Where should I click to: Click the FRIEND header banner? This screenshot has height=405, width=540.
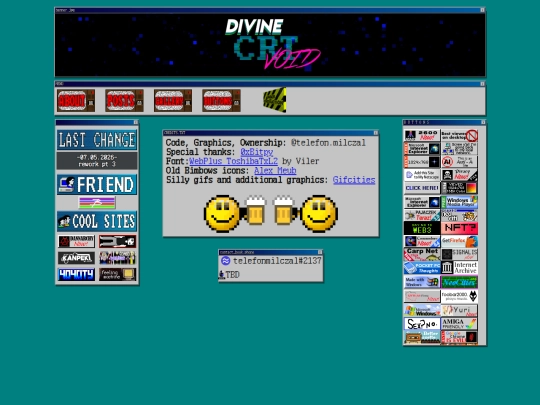tap(97, 185)
